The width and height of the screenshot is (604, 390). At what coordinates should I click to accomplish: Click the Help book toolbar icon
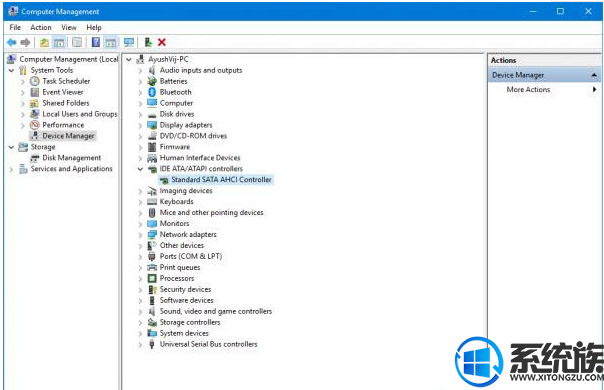[96, 42]
